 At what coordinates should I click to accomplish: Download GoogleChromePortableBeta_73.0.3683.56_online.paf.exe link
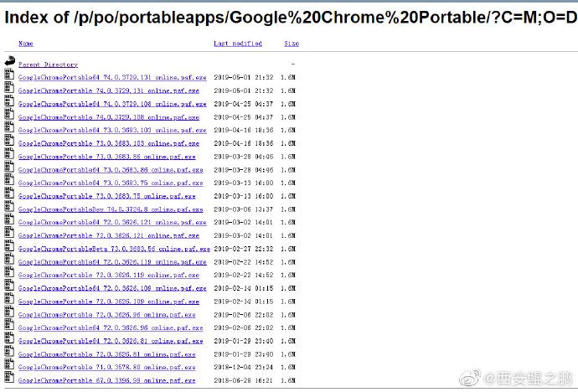point(114,249)
